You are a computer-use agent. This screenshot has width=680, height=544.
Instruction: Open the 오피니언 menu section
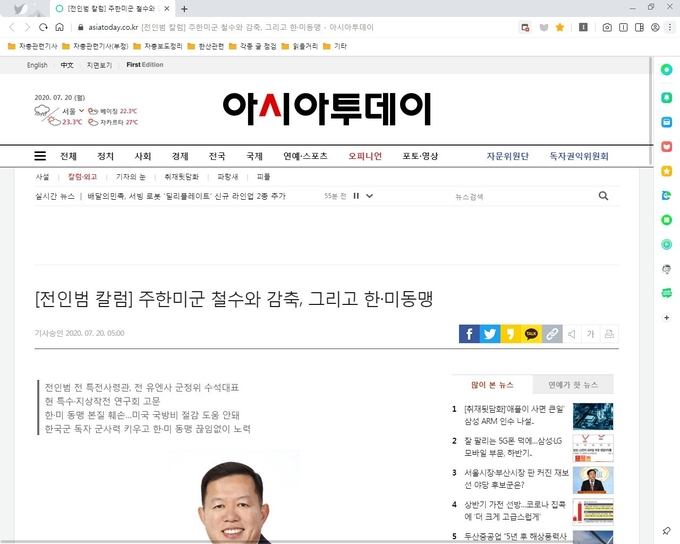coord(365,156)
